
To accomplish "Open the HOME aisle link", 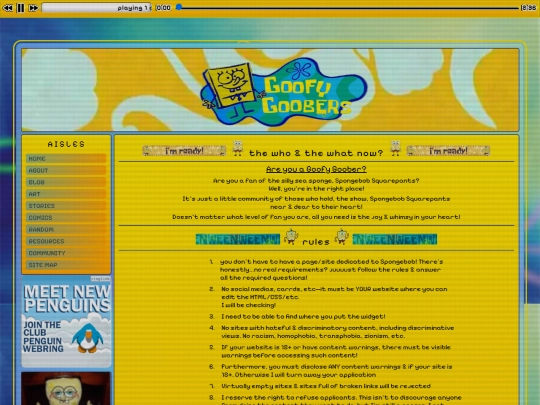I will click(66, 158).
